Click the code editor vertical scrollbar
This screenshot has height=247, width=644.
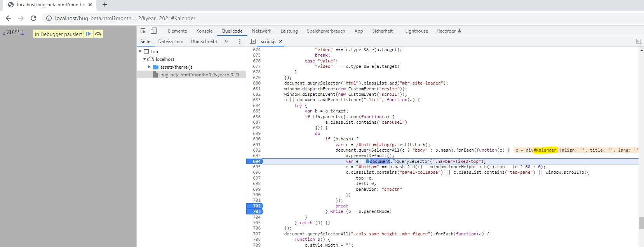pos(641,223)
